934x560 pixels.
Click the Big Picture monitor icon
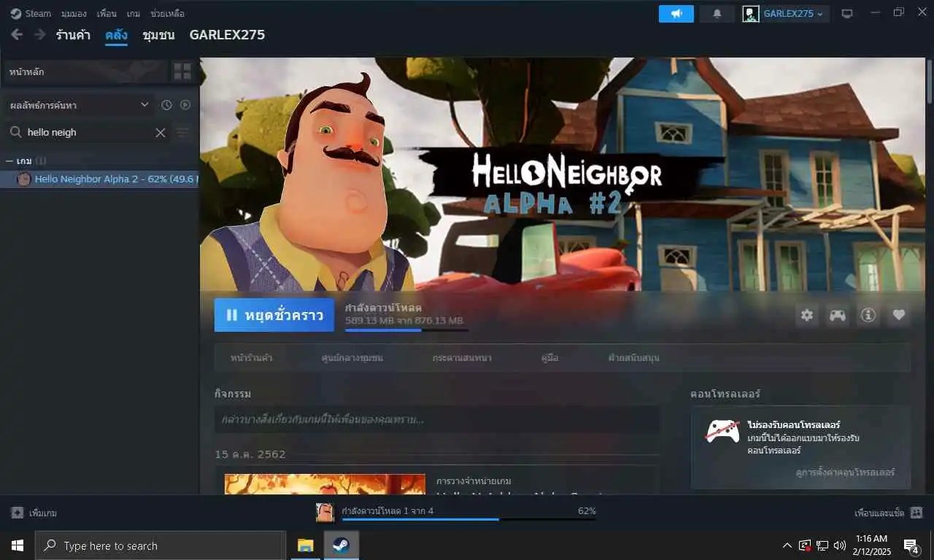[x=847, y=14]
